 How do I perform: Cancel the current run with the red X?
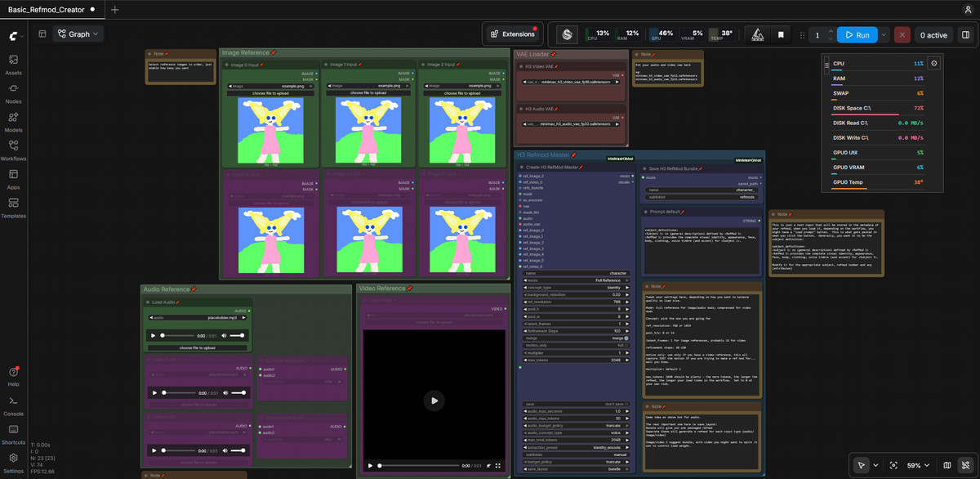tap(902, 35)
